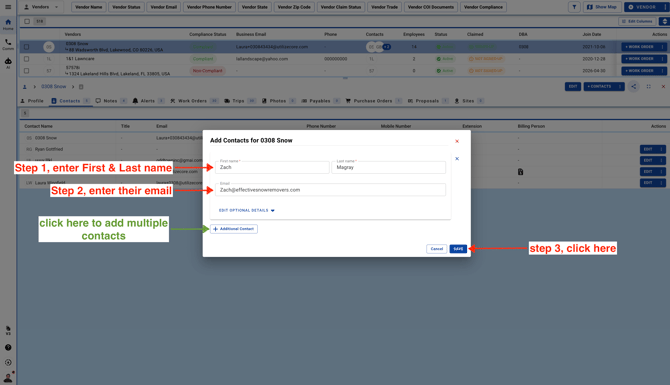Click the expand/collapse arrows button beside Edit Columns

pos(664,21)
